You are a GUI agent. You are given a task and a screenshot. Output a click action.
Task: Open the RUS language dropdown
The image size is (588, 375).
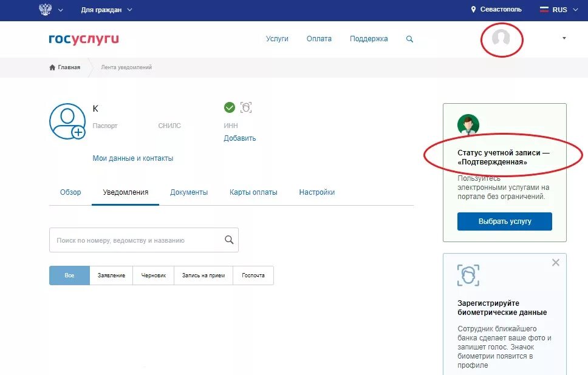[x=559, y=10]
